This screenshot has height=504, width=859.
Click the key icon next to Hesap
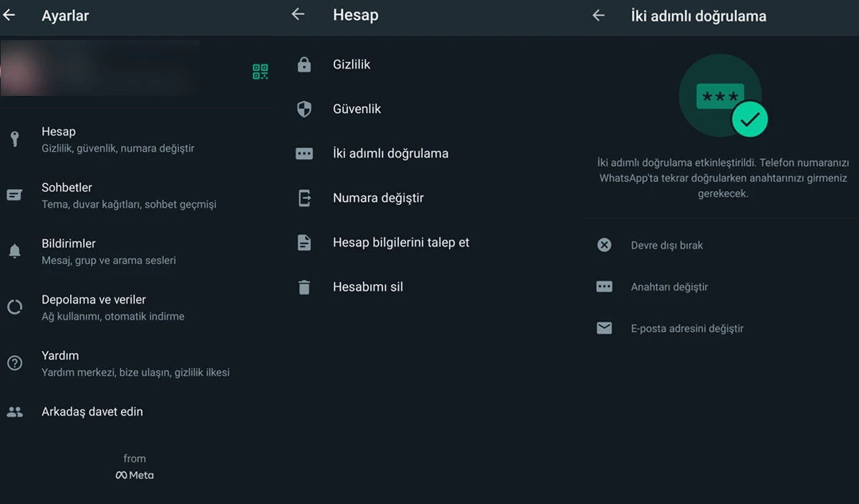14,138
